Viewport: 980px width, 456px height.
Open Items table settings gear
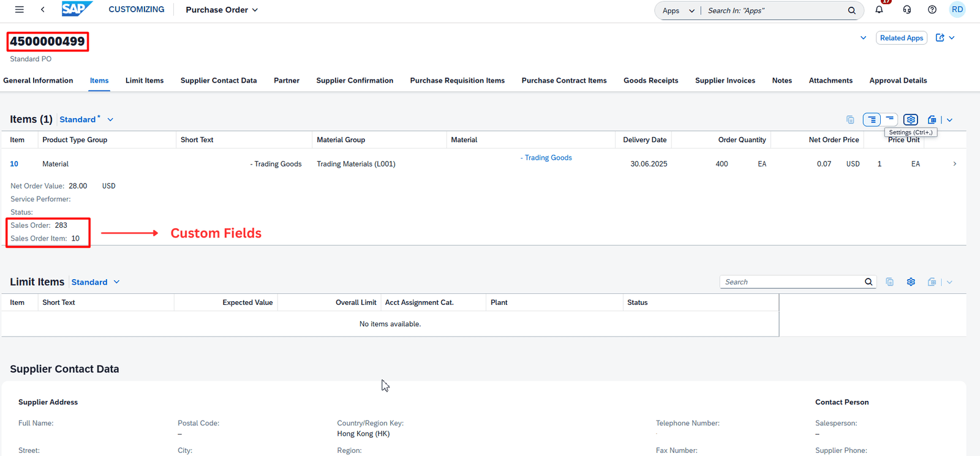911,119
